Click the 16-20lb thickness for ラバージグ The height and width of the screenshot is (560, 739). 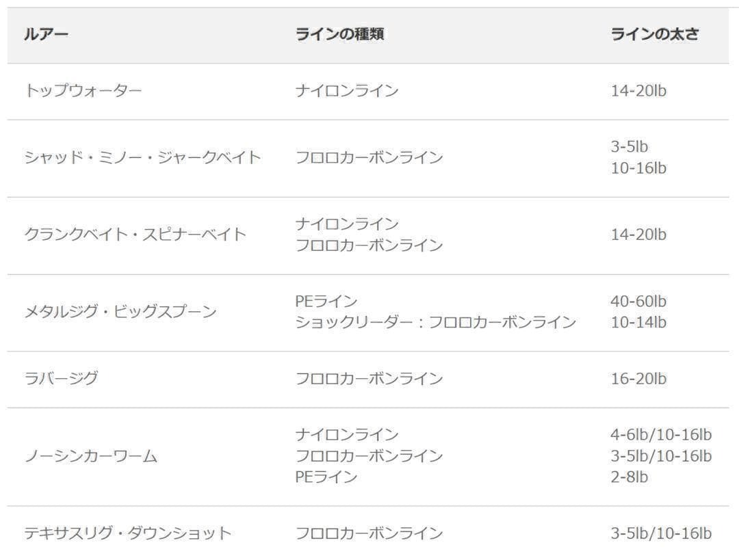(x=638, y=378)
